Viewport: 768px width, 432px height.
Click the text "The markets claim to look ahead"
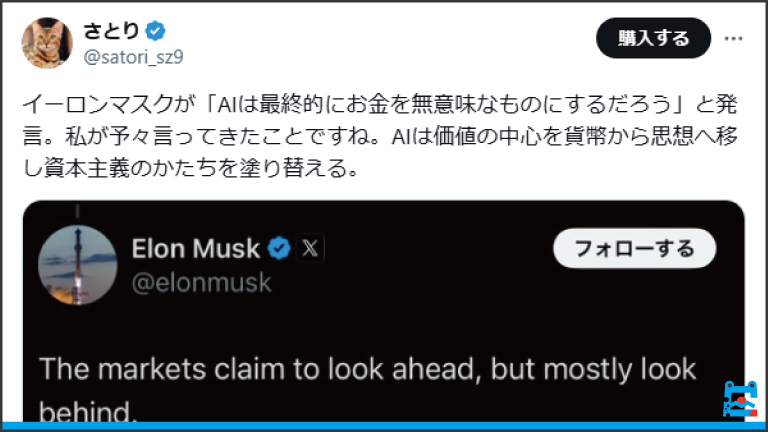tap(262, 369)
